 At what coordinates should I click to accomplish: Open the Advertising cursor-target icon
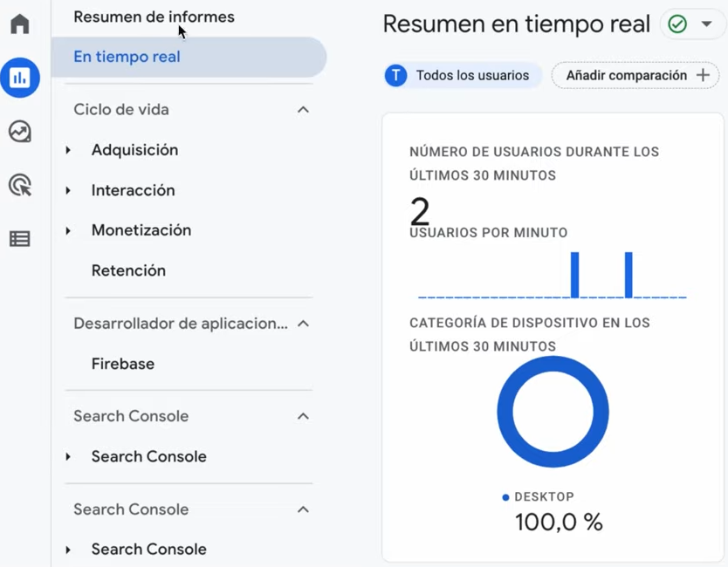point(20,185)
